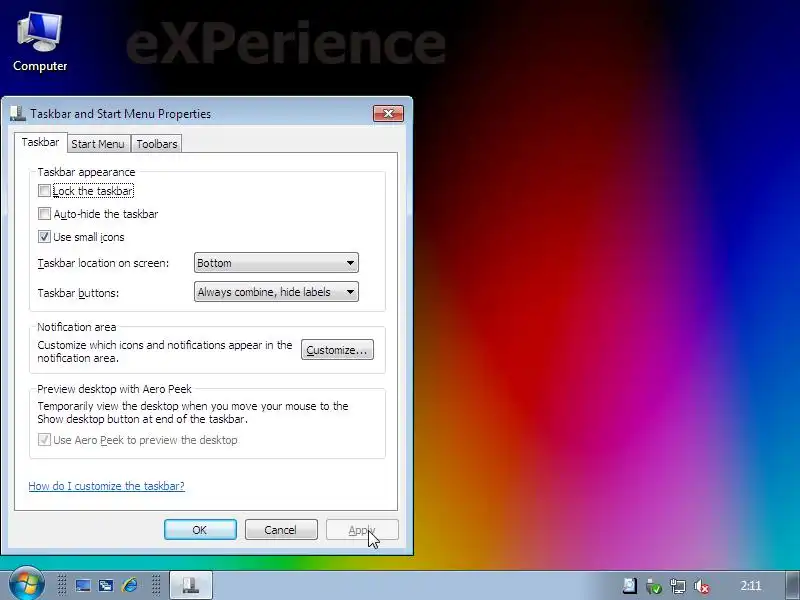Click Safely Remove Hardware tray icon

(654, 586)
